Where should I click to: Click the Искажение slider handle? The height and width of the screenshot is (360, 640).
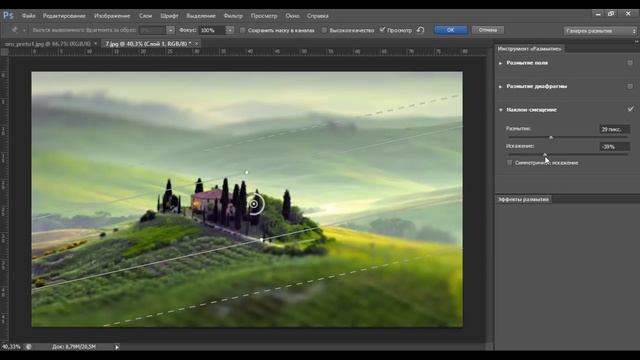point(544,155)
